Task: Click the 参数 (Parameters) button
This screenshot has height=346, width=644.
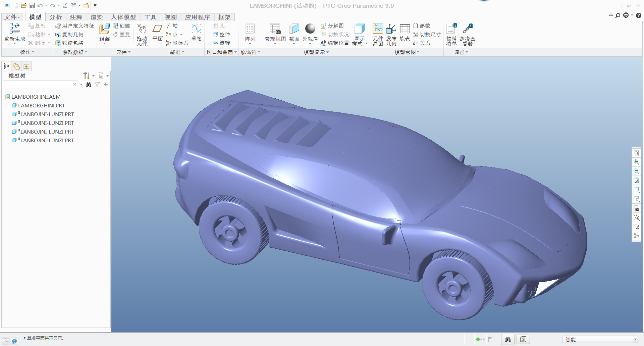Action: (422, 26)
